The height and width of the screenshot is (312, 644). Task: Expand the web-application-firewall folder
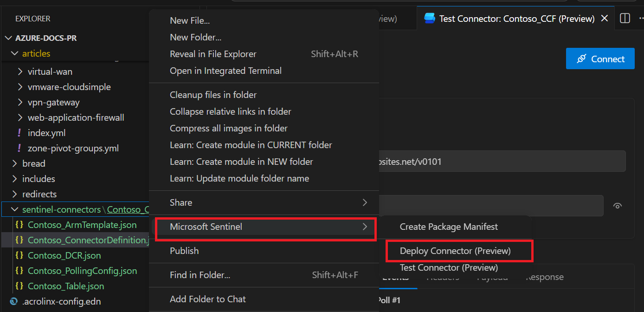pos(20,117)
